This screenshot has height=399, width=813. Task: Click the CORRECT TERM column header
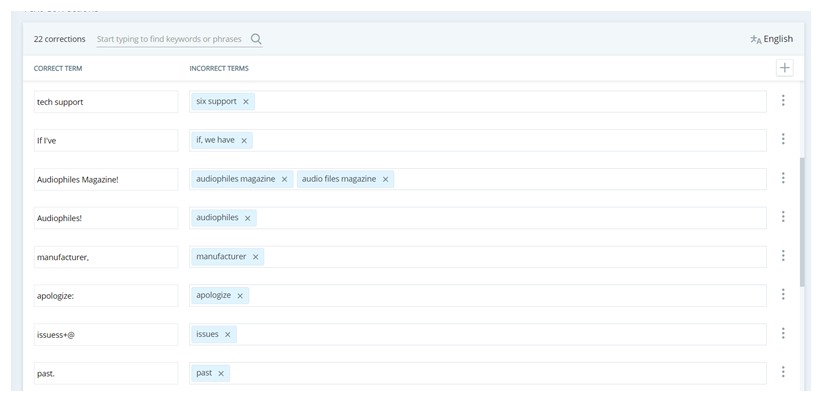click(58, 68)
